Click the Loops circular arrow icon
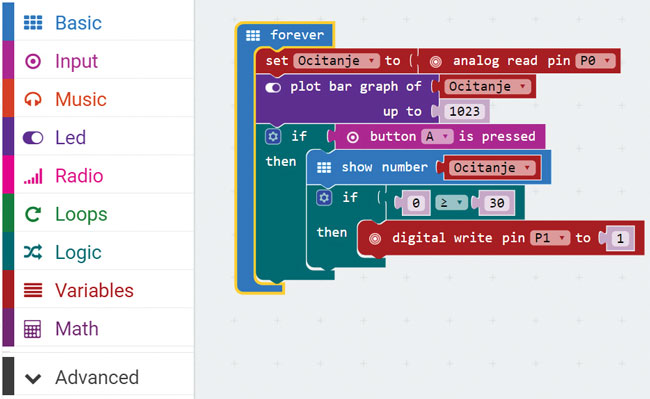This screenshot has width=650, height=399. pos(33,214)
